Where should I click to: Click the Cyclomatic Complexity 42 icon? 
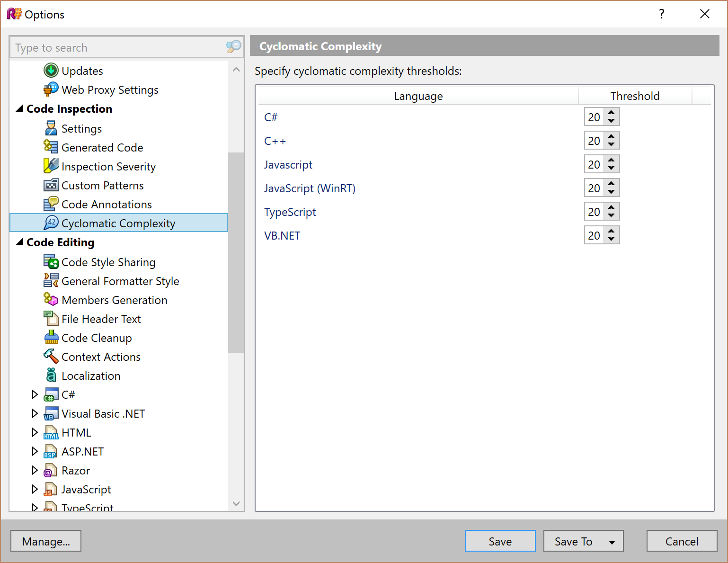[x=51, y=223]
